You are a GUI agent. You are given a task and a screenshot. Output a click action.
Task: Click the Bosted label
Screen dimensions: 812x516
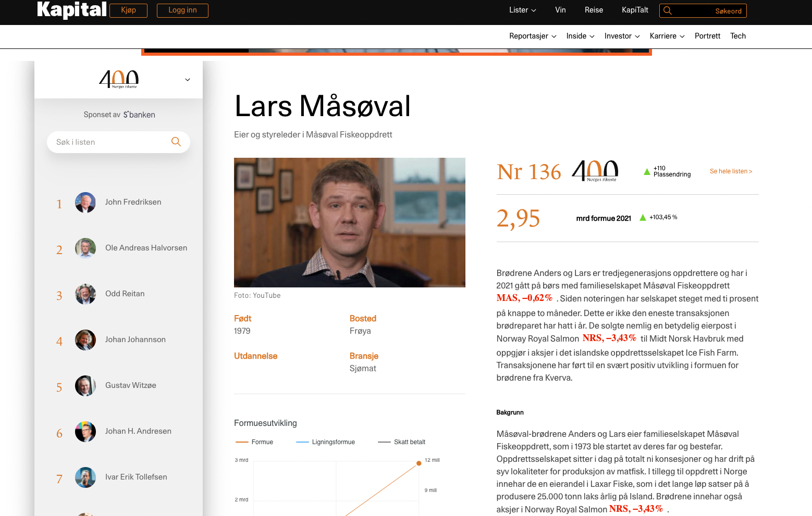[363, 319]
